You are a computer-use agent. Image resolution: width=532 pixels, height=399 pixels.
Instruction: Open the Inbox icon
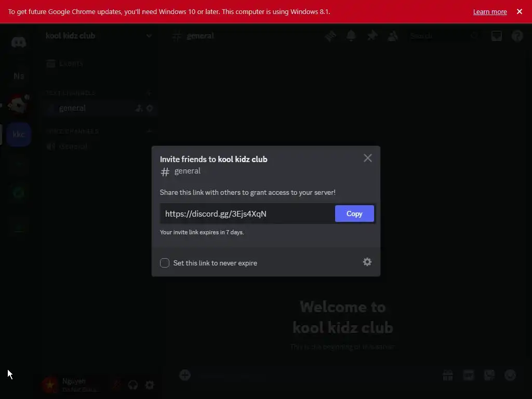click(496, 36)
